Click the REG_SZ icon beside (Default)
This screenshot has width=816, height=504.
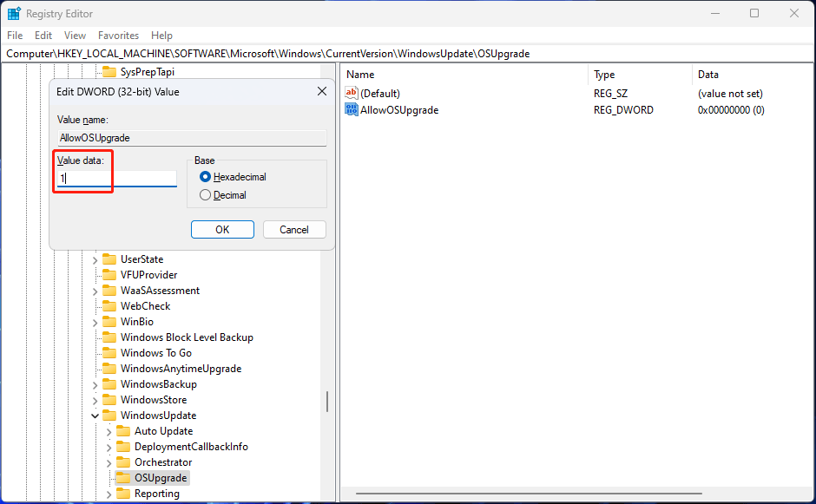352,93
